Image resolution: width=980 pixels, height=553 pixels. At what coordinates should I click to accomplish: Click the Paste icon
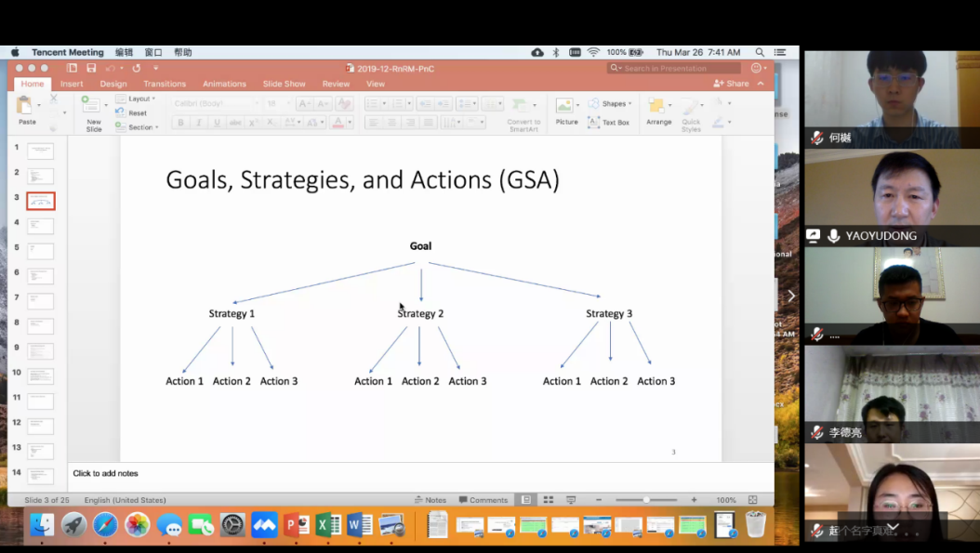(x=27, y=108)
